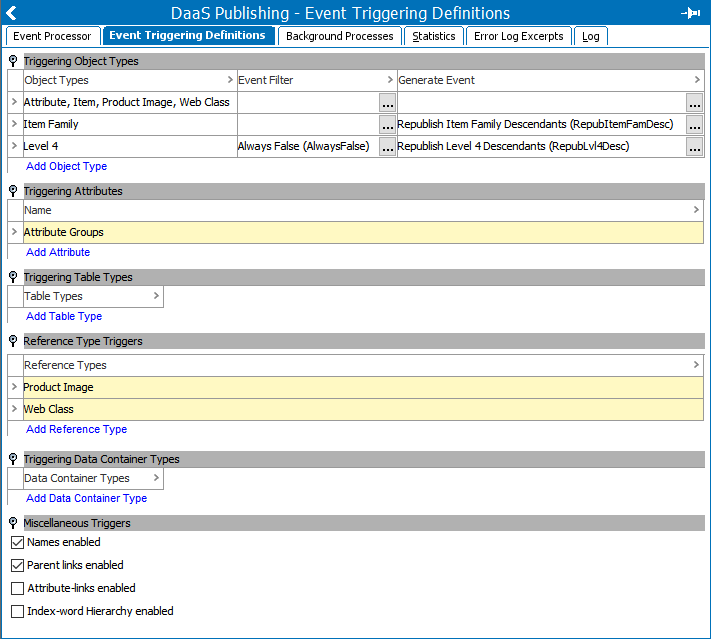Open Event Filter ellipsis for Item Family row
The image size is (711, 639).
[388, 125]
